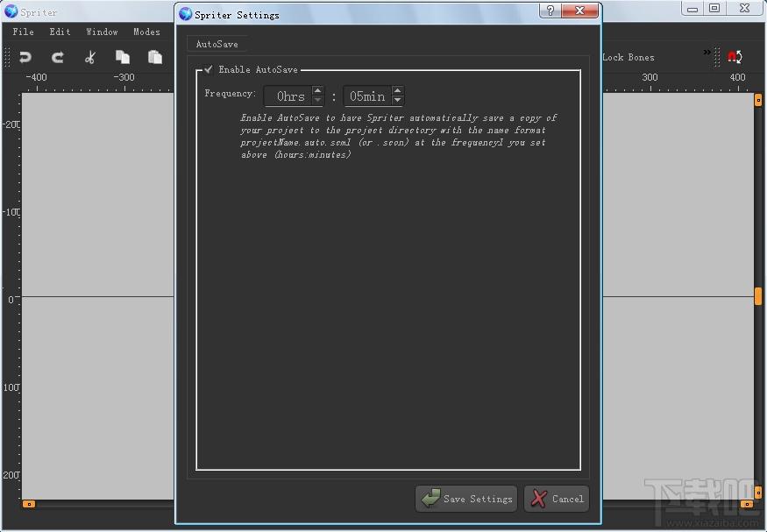Click the orange marker at canvas bottom-left
The height and width of the screenshot is (532, 767).
(x=29, y=504)
